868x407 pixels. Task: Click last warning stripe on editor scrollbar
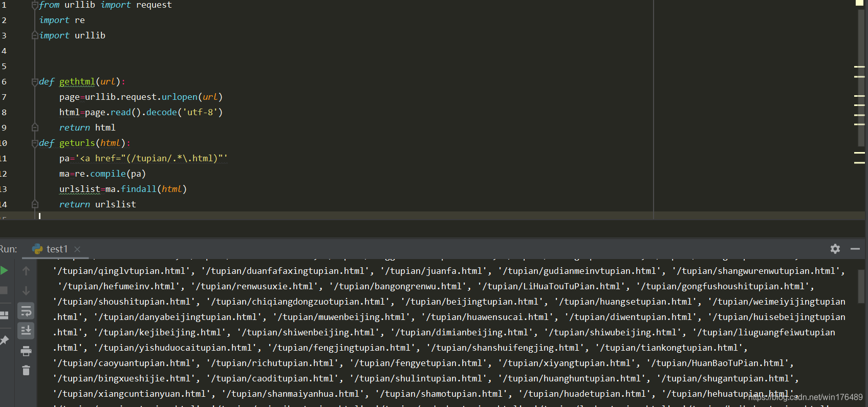[x=859, y=163]
